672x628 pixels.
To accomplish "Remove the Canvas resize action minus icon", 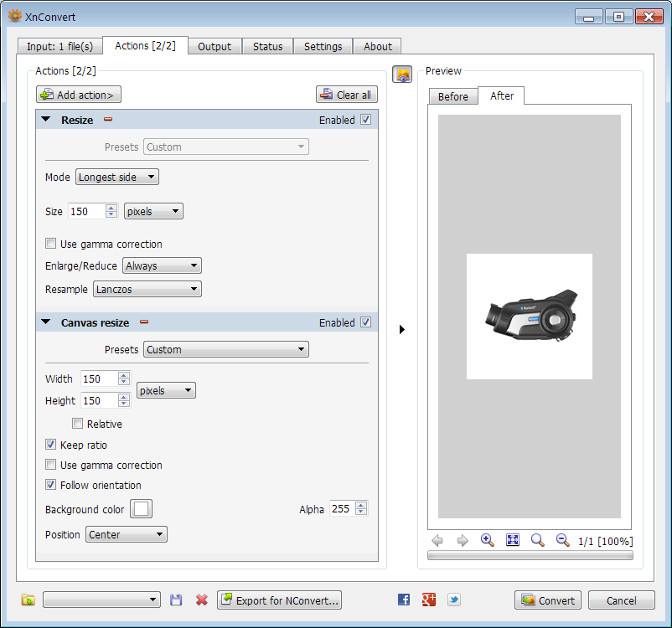I will pyautogui.click(x=144, y=322).
